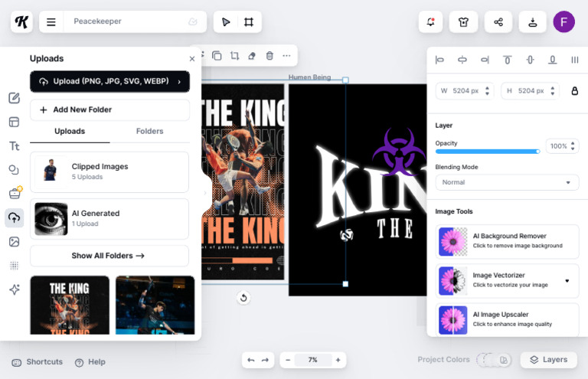The image size is (588, 379).
Task: Expand the Image Vectorizer options arrow
Action: 567,280
